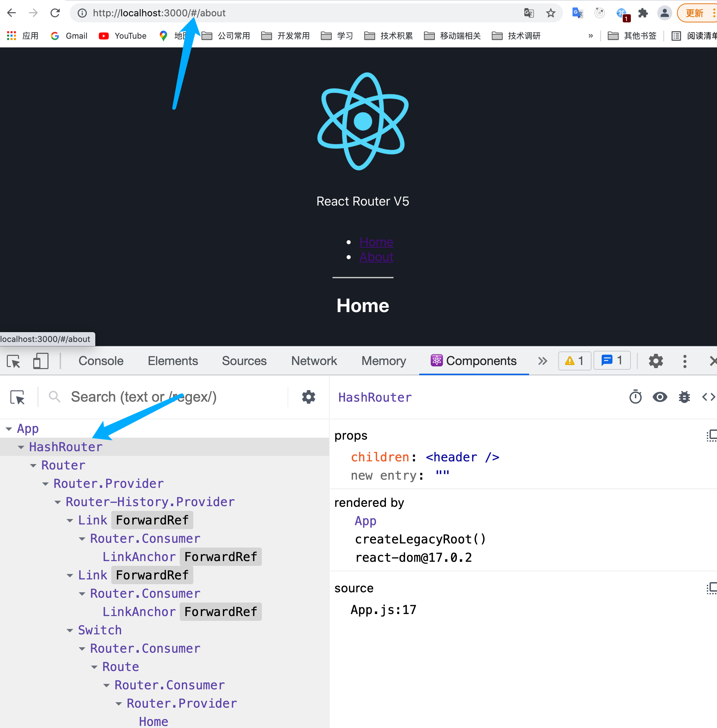Image resolution: width=717 pixels, height=728 pixels.
Task: Open the 阅读清单 reading list
Action: [694, 36]
